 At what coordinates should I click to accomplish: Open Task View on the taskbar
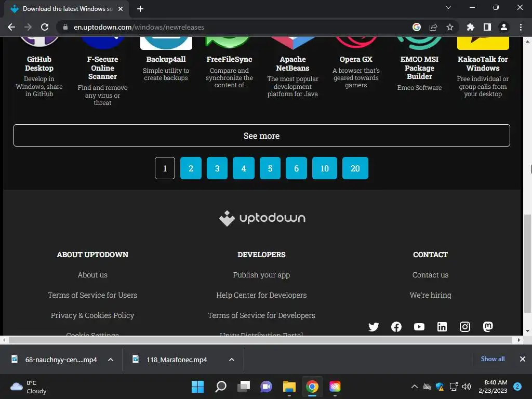pyautogui.click(x=243, y=387)
